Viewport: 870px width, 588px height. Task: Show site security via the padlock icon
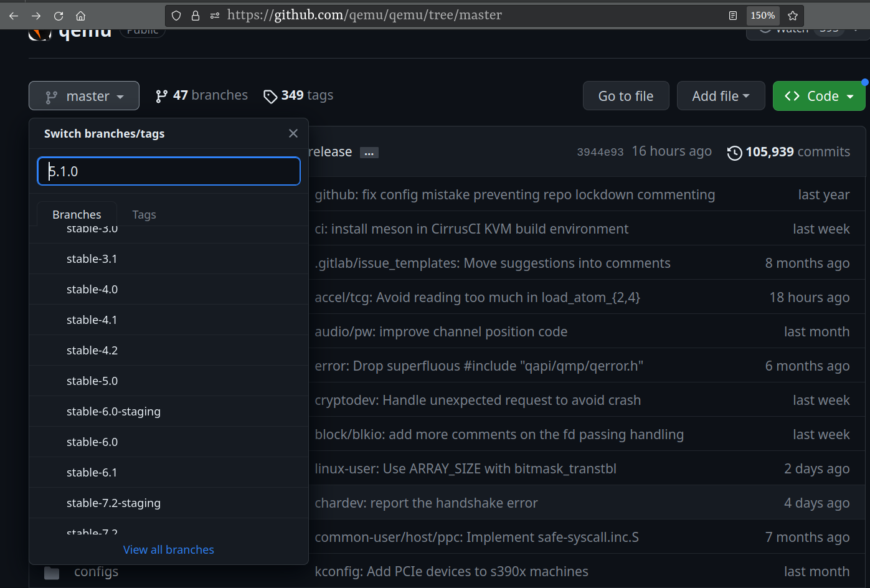click(x=196, y=16)
